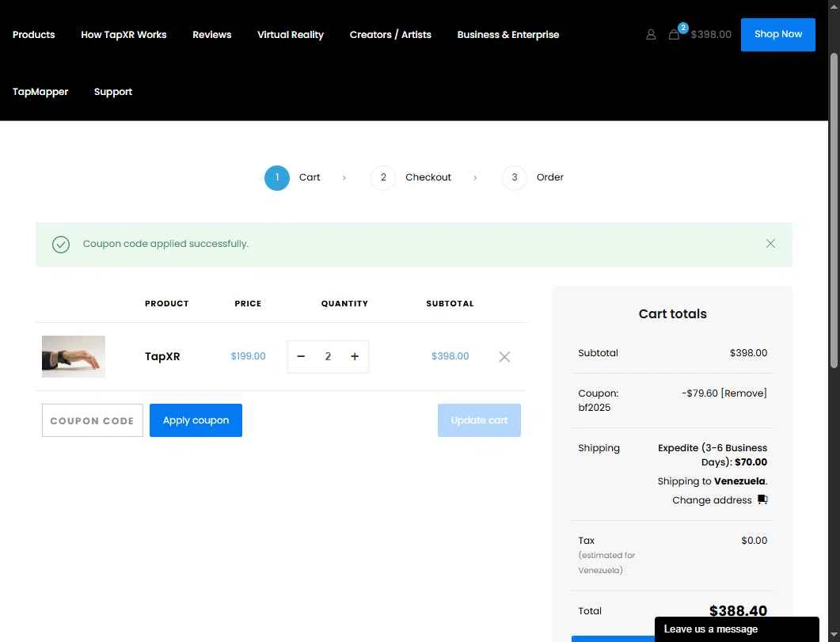Open the shopping bag cart icon
Image resolution: width=840 pixels, height=642 pixels.
click(674, 34)
